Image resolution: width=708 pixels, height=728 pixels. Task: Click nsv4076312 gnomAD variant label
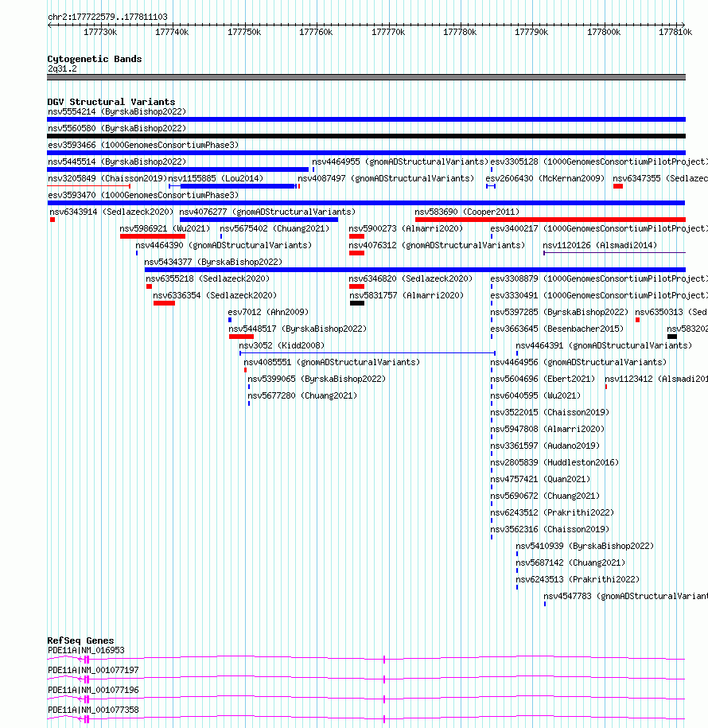point(437,246)
